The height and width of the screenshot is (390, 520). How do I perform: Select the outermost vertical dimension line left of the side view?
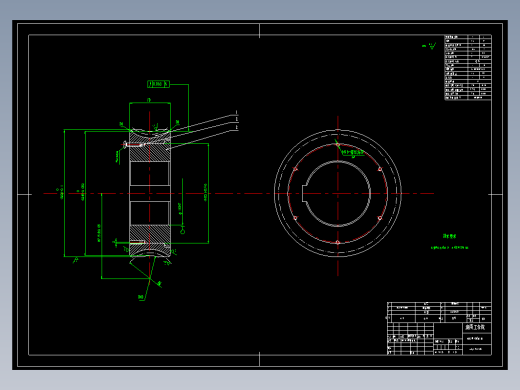coord(64,193)
